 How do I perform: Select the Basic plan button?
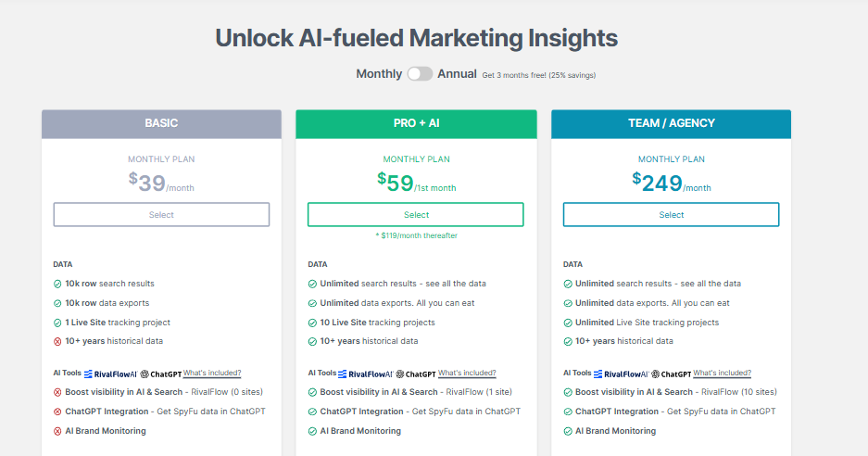click(x=161, y=215)
